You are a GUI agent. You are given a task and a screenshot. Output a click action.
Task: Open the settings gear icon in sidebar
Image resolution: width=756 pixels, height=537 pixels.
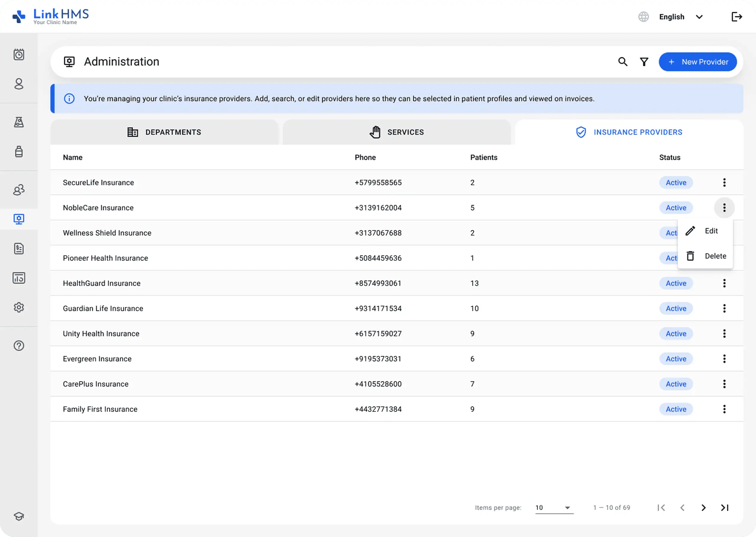pos(19,307)
